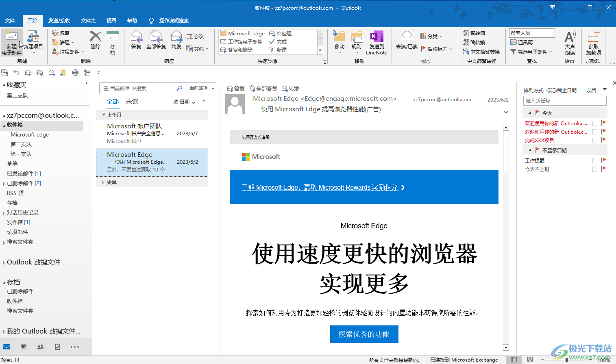Switch to the calendar view icon

point(24,347)
